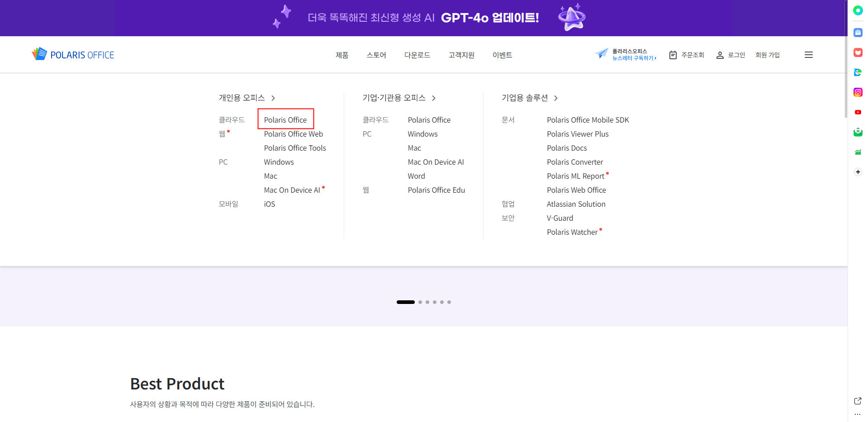Click the login person icon
The image size is (868, 422).
(x=720, y=55)
